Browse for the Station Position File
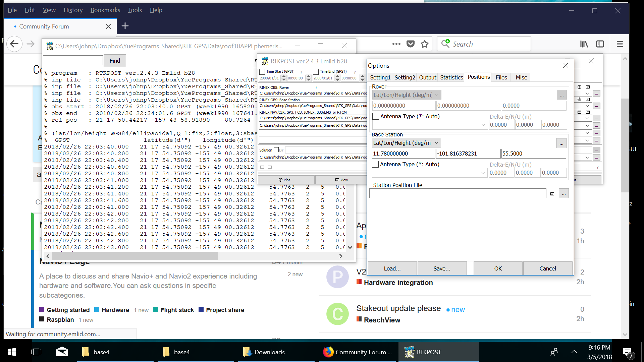 pos(564,194)
